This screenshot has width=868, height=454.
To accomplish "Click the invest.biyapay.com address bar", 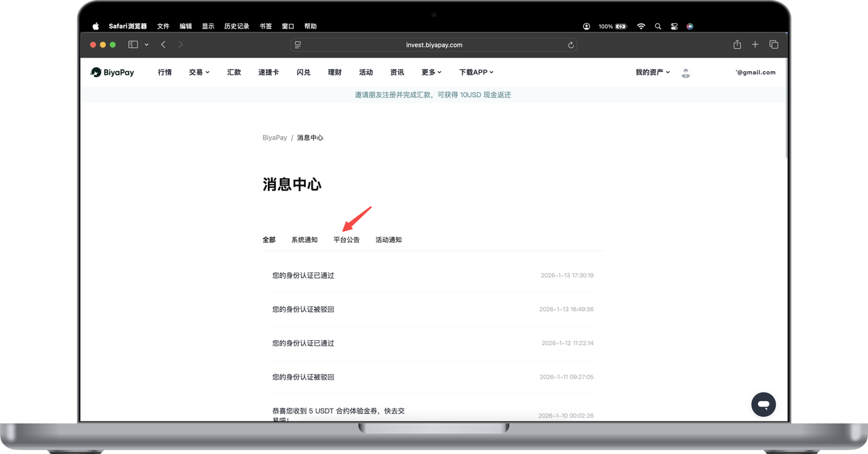I will [434, 45].
